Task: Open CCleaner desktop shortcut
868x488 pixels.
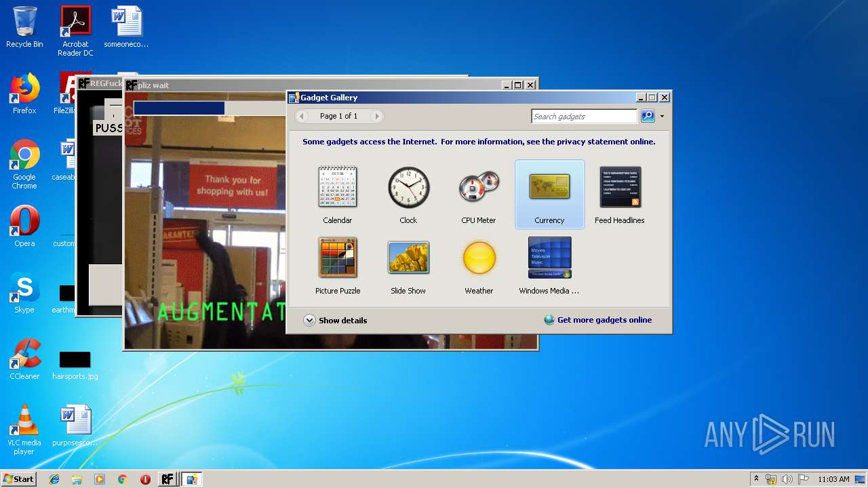Action: tap(24, 359)
